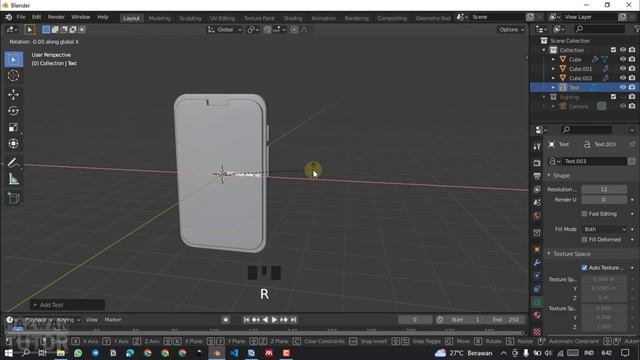Open the Global transform orientation dropdown

click(x=225, y=29)
